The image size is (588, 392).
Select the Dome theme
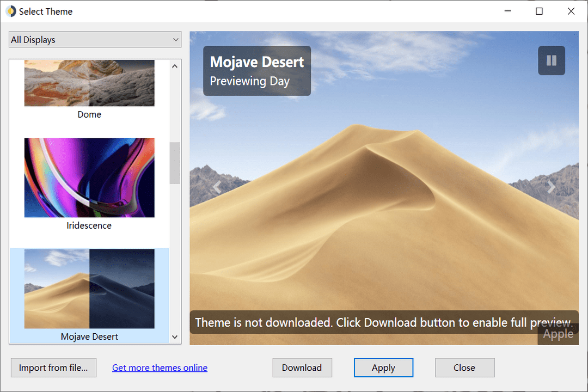coord(89,83)
